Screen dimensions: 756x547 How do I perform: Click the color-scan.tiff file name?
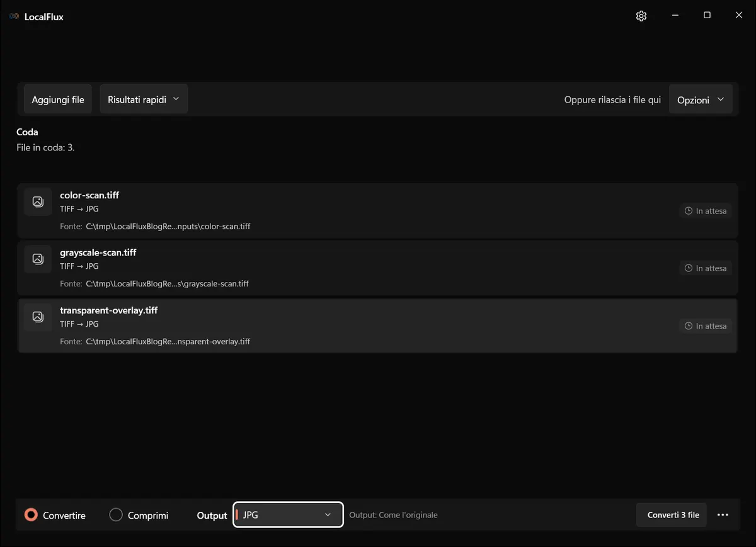(89, 195)
